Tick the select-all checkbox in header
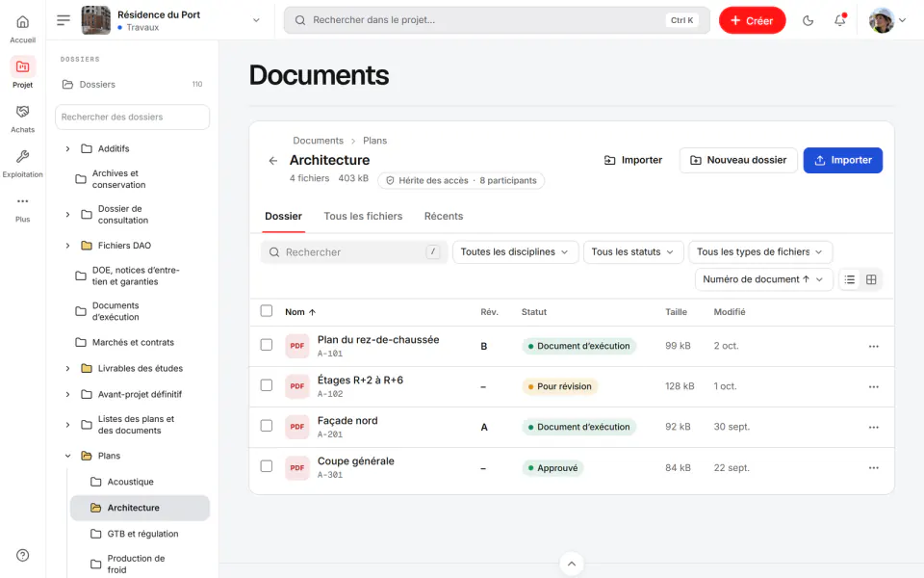 coord(267,311)
